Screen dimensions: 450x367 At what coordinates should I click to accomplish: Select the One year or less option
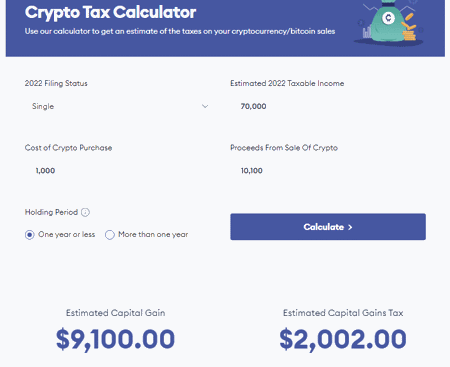[x=30, y=235]
